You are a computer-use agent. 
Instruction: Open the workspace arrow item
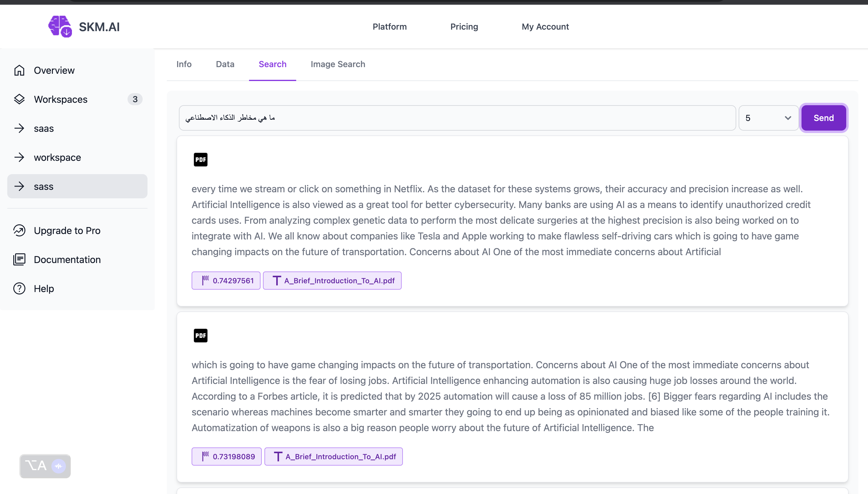pos(58,158)
